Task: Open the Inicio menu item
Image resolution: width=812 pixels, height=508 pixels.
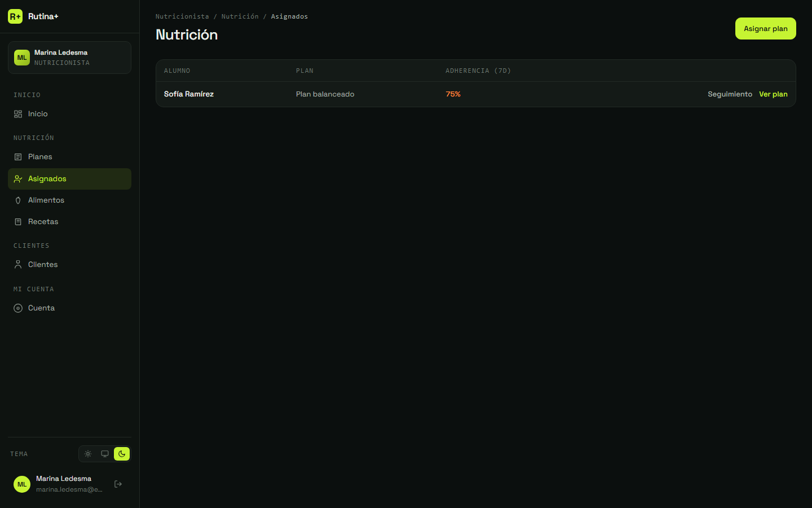Action: tap(69, 114)
